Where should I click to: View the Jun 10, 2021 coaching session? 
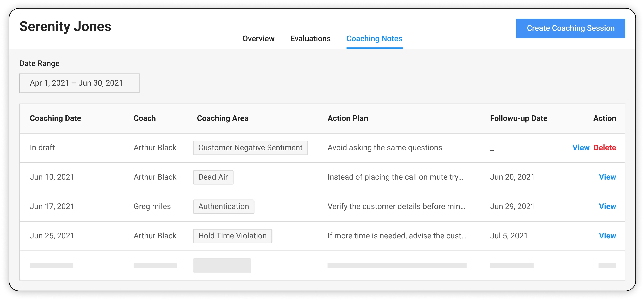pyautogui.click(x=608, y=177)
